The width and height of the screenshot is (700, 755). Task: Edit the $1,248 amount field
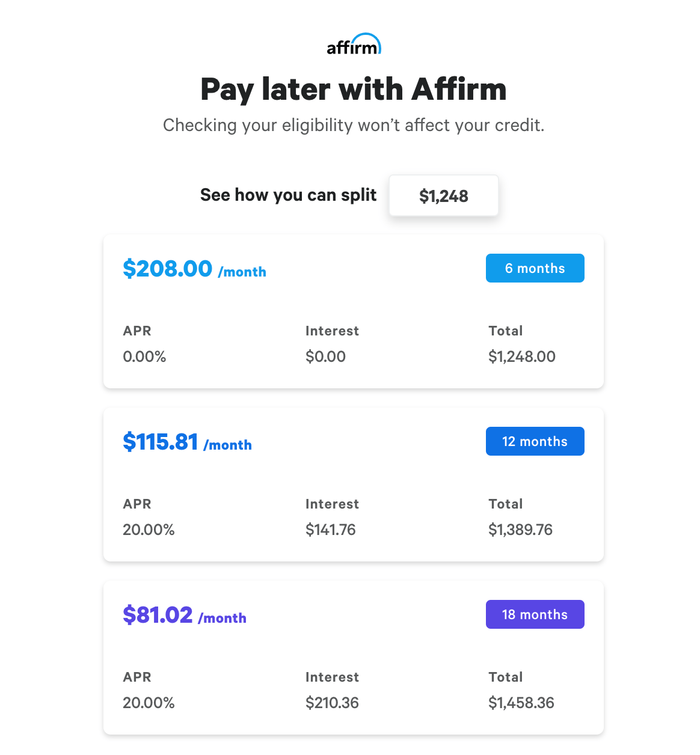(x=444, y=195)
